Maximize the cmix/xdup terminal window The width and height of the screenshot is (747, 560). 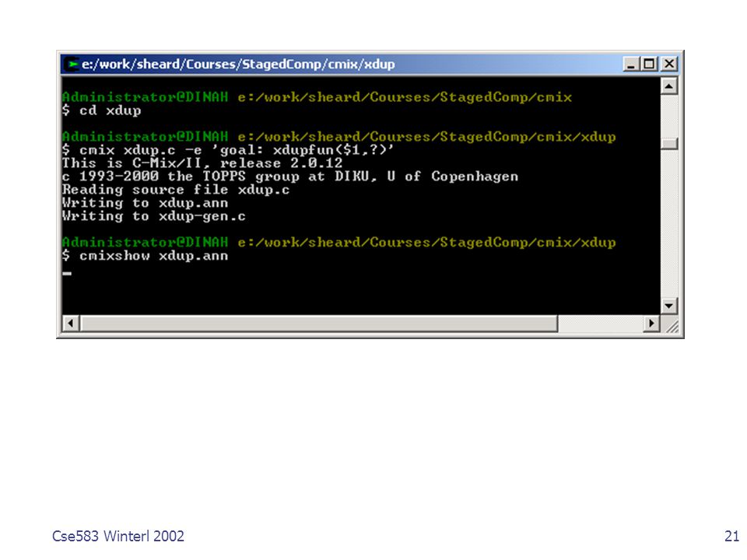(x=648, y=64)
